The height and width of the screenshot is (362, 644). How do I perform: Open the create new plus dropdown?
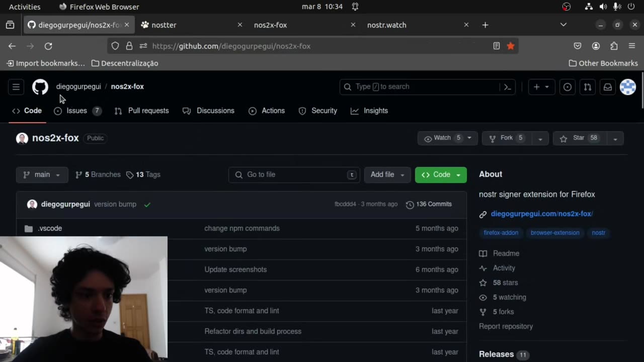coord(541,87)
